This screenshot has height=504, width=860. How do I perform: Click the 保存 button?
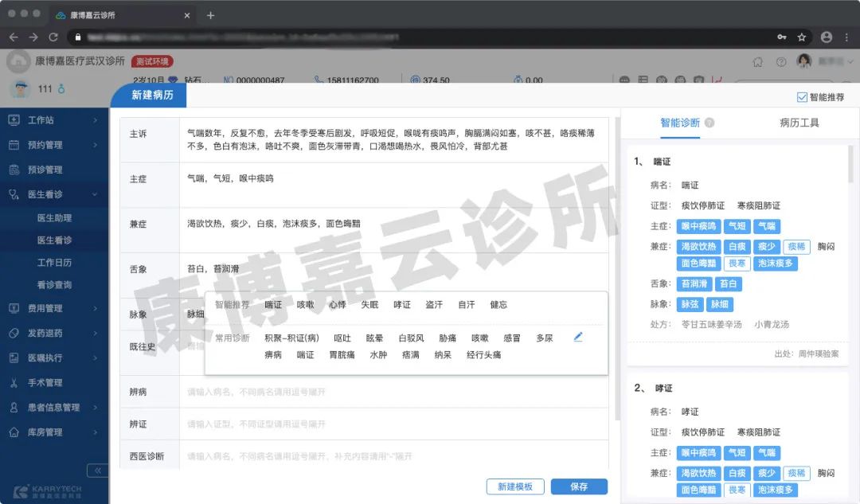(x=579, y=486)
